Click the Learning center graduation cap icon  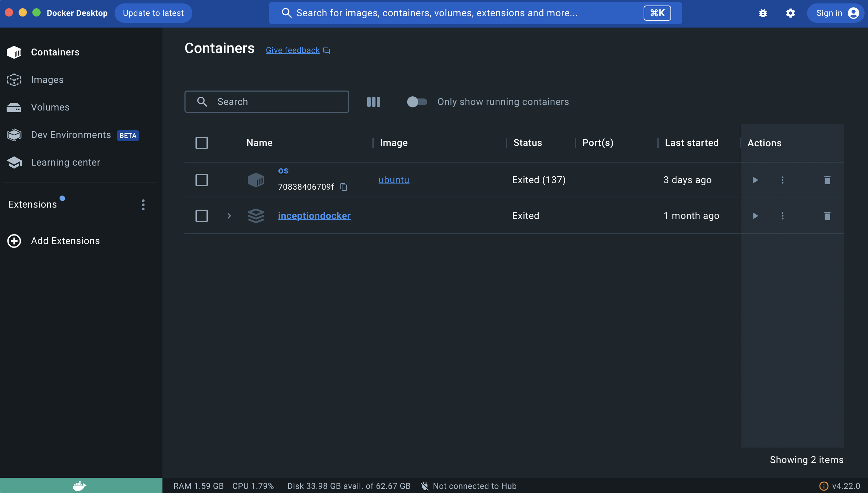14,162
